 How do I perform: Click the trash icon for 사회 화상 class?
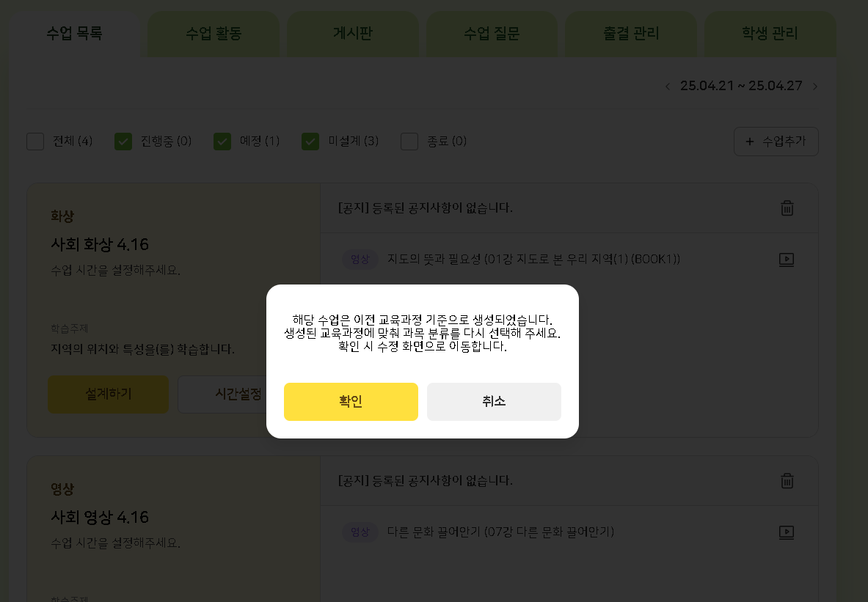pyautogui.click(x=787, y=208)
